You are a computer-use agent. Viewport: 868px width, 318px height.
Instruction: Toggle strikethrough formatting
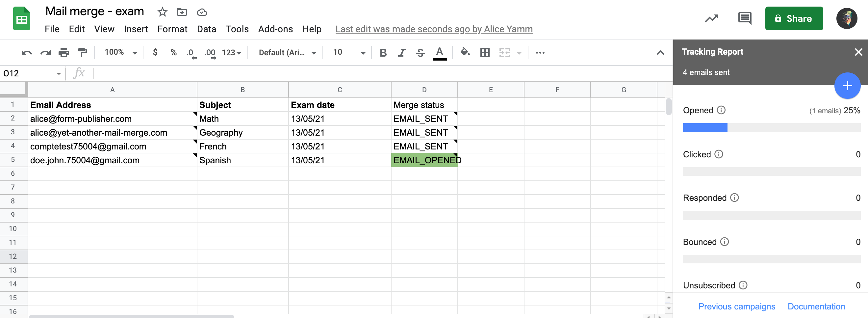click(420, 53)
